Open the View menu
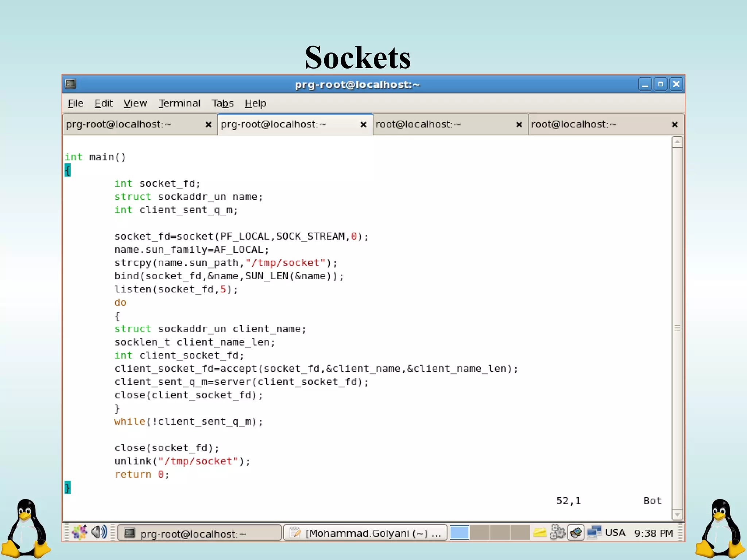This screenshot has width=747, height=560. [135, 104]
